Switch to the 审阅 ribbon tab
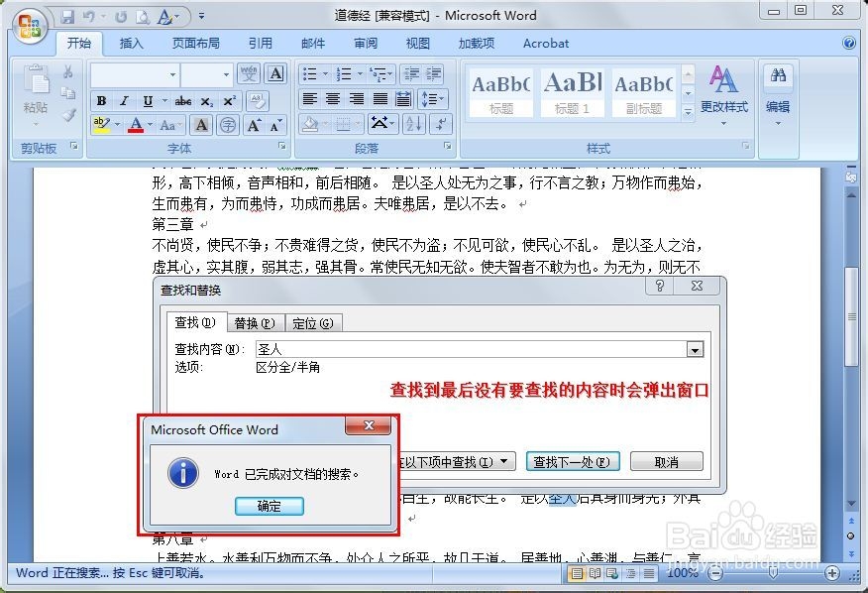The image size is (868, 593). point(366,44)
